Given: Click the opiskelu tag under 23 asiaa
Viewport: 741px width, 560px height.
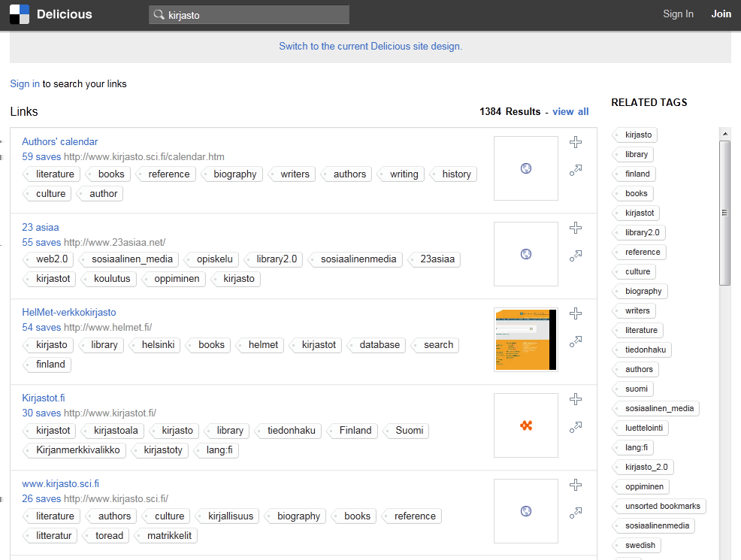Looking at the screenshot, I should pyautogui.click(x=211, y=259).
